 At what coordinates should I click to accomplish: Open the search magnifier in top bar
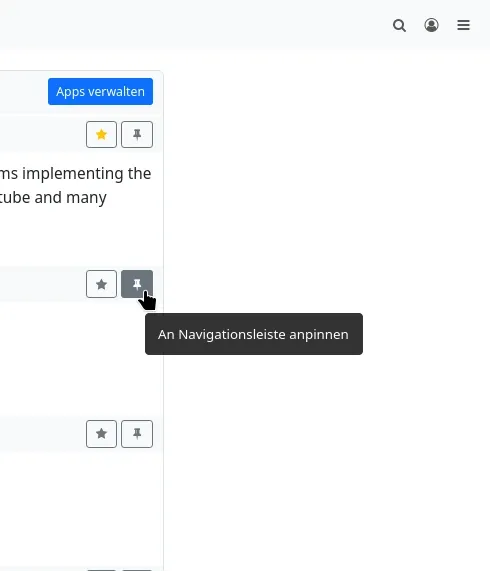tap(399, 26)
